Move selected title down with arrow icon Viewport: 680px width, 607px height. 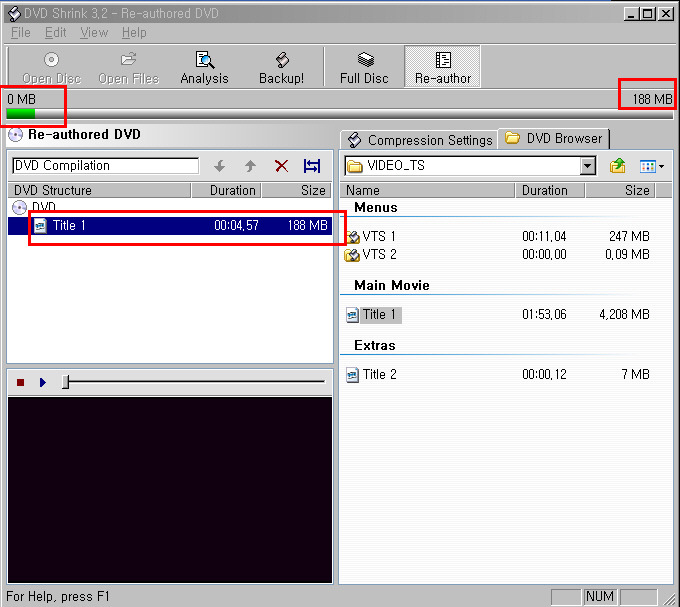pyautogui.click(x=219, y=166)
